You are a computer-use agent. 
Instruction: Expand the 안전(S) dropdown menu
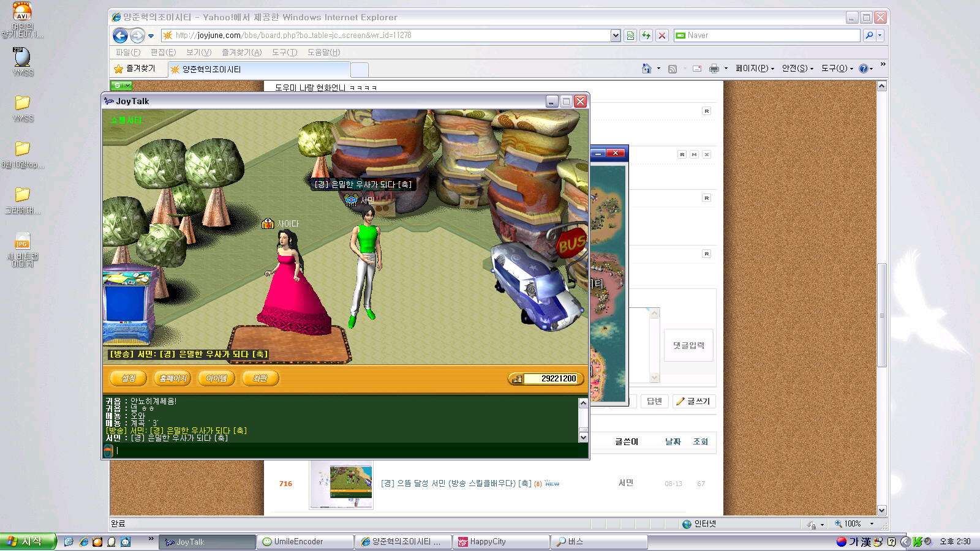coord(797,69)
